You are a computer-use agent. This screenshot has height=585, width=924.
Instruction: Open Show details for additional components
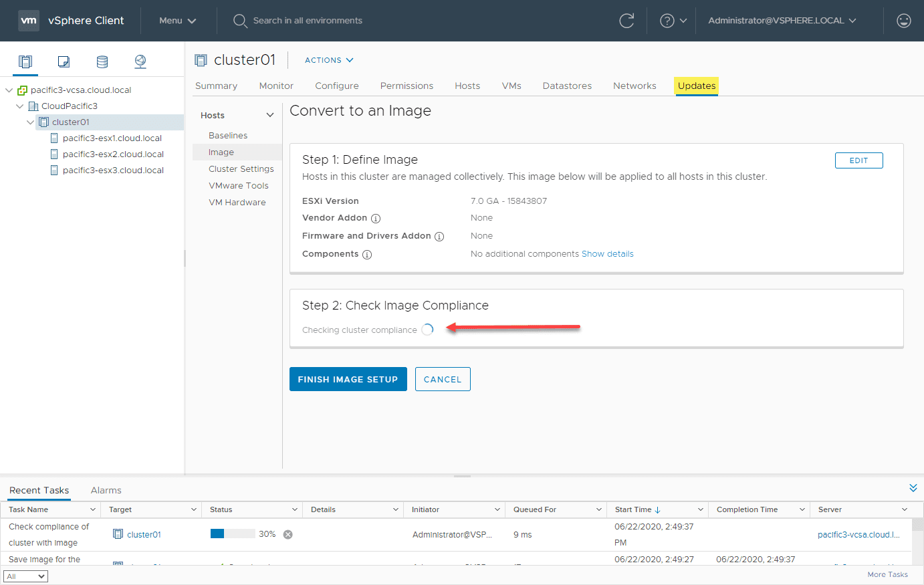[607, 253]
